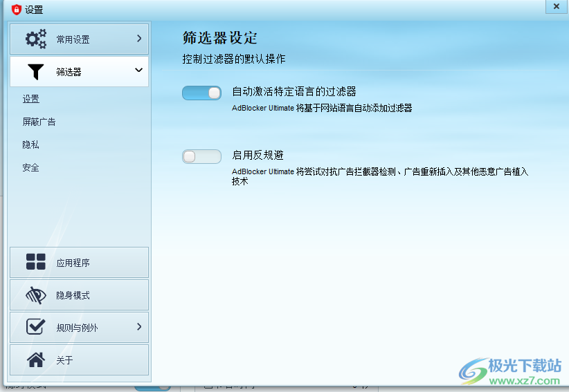Click the 筛选器设定 heading
569x392 pixels.
(220, 37)
